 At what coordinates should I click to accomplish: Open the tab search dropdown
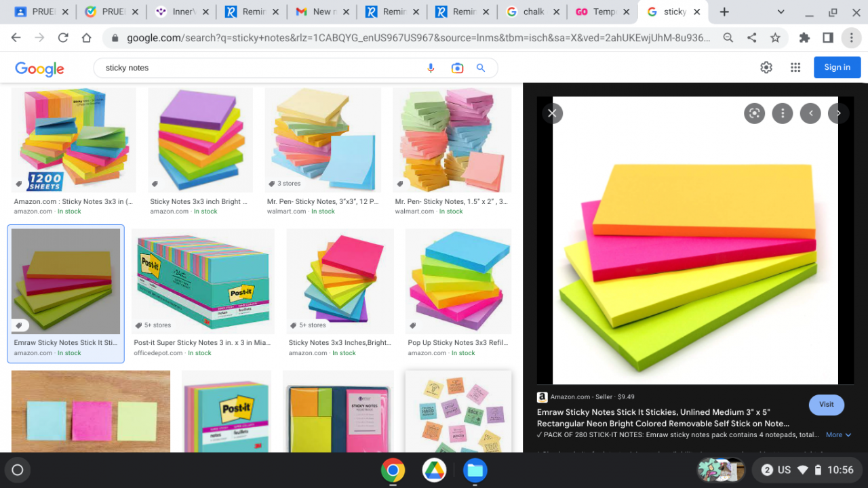click(781, 12)
